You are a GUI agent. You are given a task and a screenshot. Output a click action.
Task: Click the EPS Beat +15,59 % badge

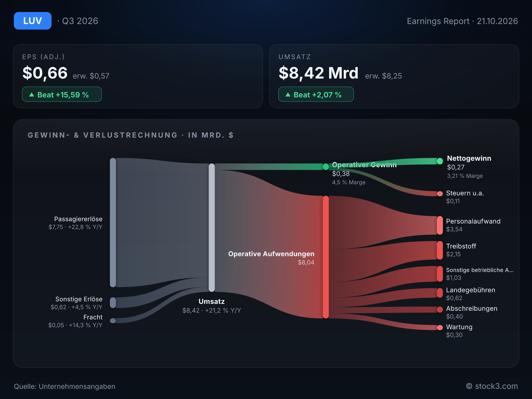pos(62,94)
